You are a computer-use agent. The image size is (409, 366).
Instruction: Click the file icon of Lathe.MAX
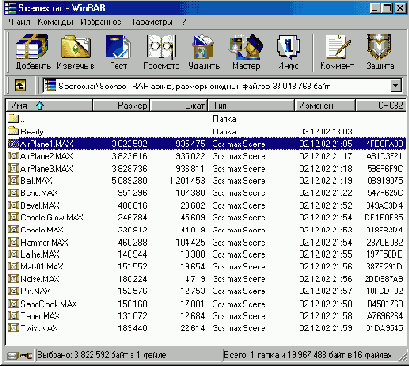[13, 254]
